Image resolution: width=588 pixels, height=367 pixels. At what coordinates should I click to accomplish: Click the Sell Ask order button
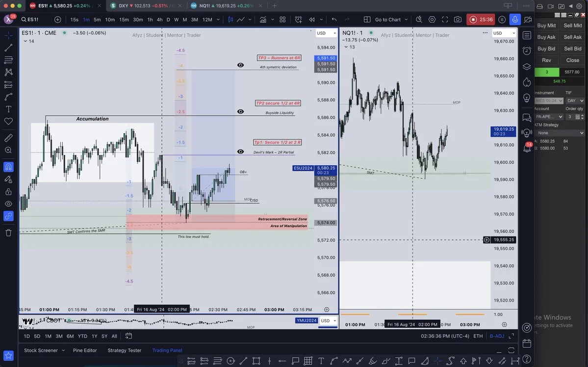pos(573,37)
